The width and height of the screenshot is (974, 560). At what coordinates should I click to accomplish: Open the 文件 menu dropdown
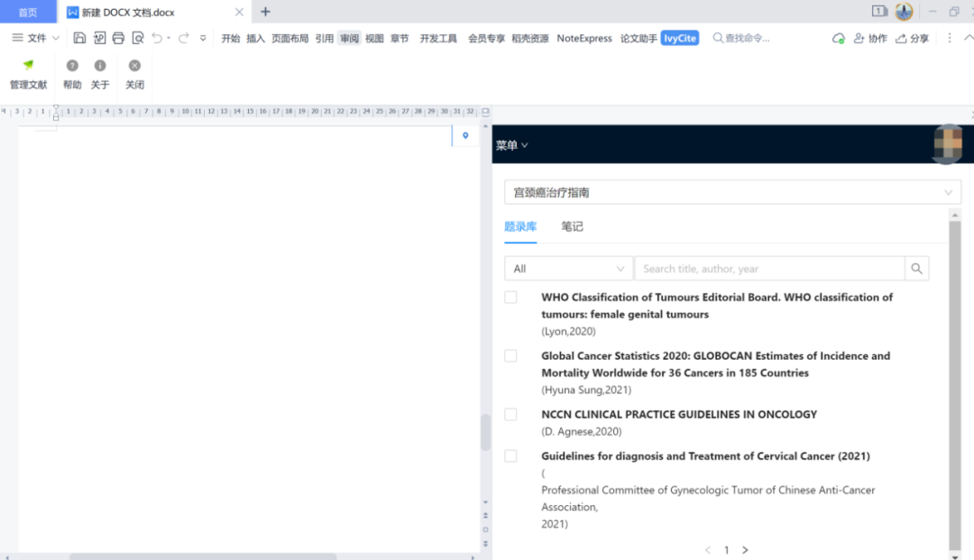36,39
